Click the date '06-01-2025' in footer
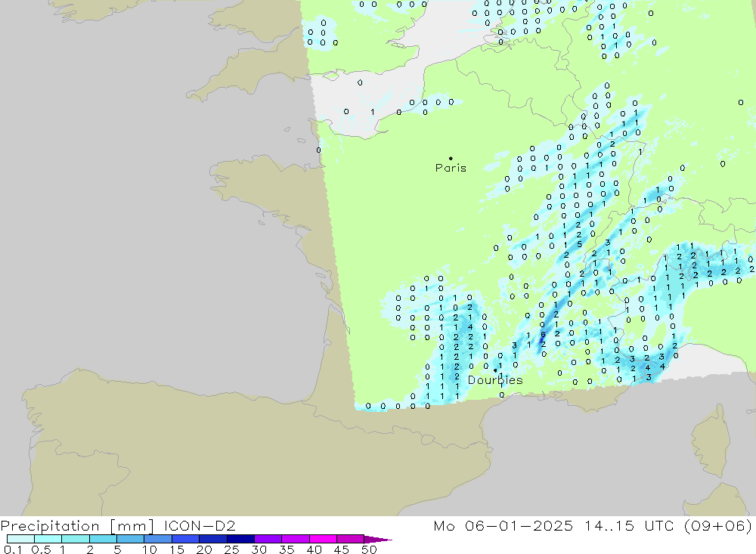This screenshot has width=756, height=554. point(519,525)
